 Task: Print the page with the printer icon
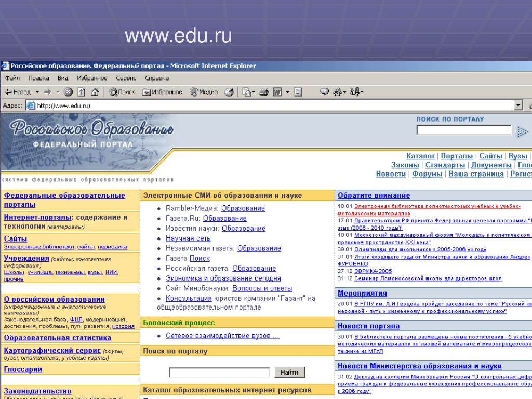[x=264, y=92]
